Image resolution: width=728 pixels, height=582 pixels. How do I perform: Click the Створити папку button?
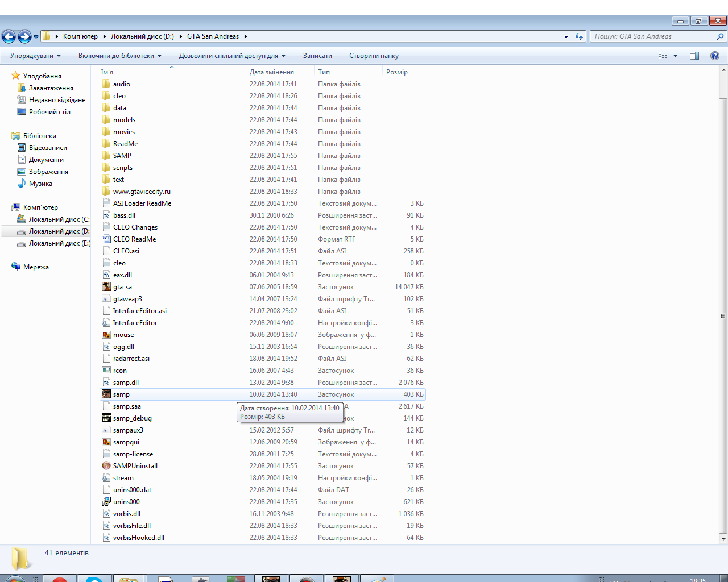click(374, 56)
